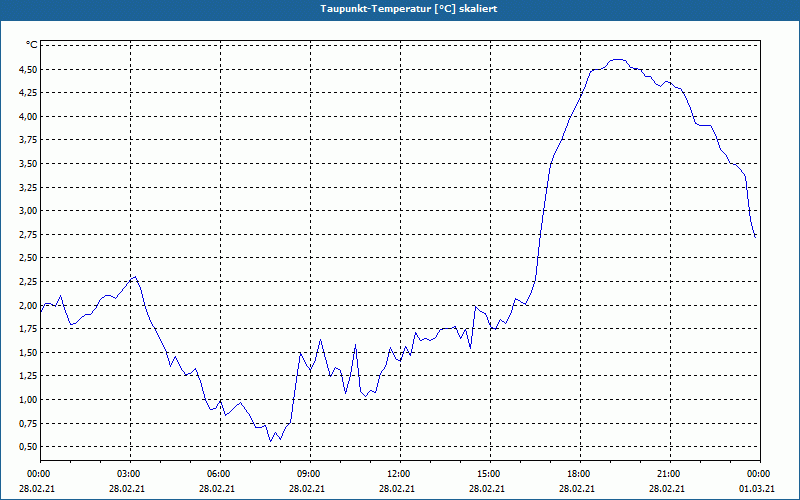800x500 pixels.
Task: Select the 15:00 time label
Action: [x=488, y=474]
